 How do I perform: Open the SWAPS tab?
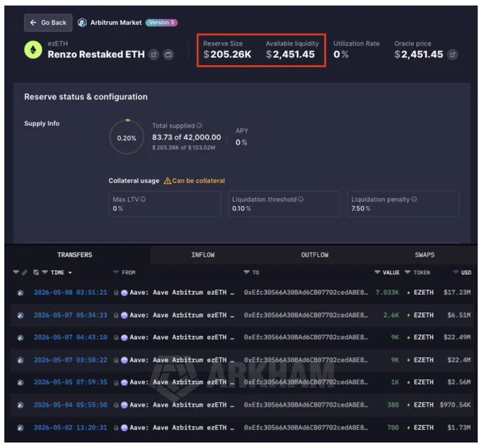[424, 255]
